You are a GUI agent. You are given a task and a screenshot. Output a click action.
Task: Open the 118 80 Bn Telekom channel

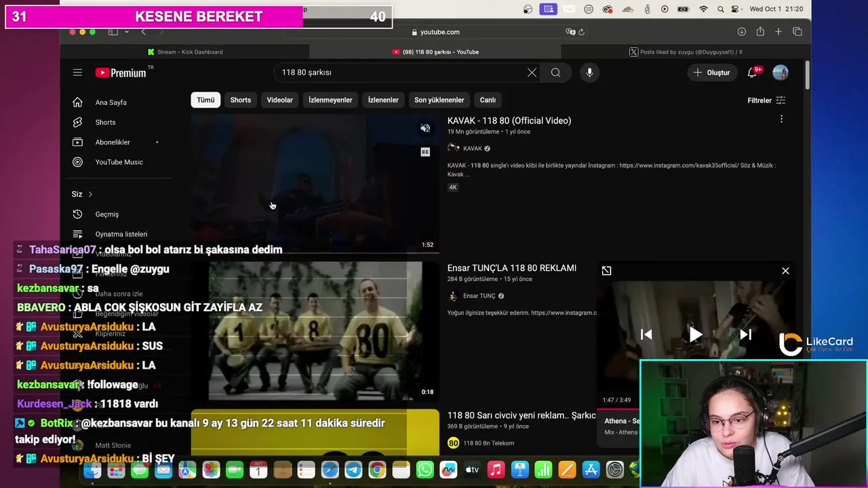click(488, 443)
